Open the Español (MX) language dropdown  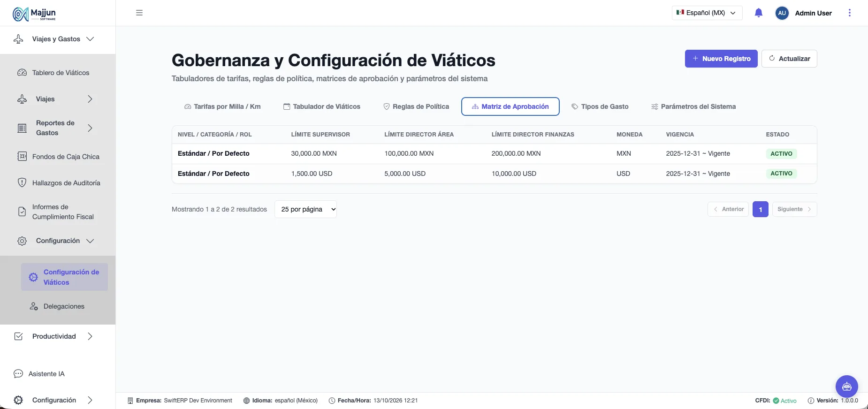click(707, 13)
